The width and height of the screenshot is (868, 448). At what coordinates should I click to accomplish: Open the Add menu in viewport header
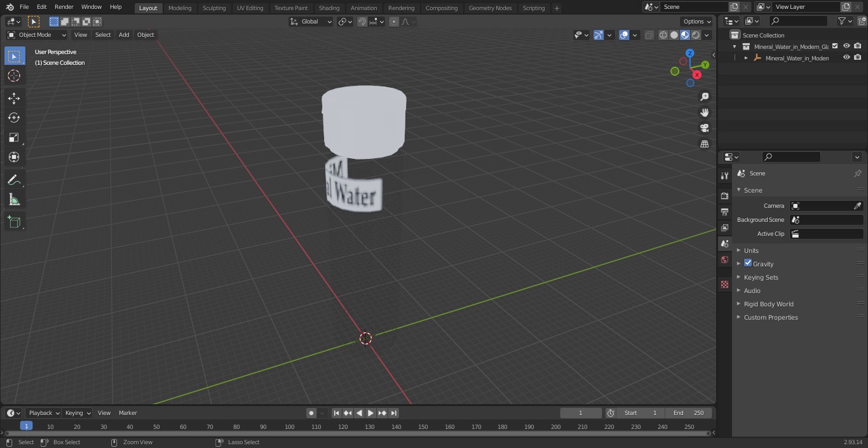pos(124,35)
